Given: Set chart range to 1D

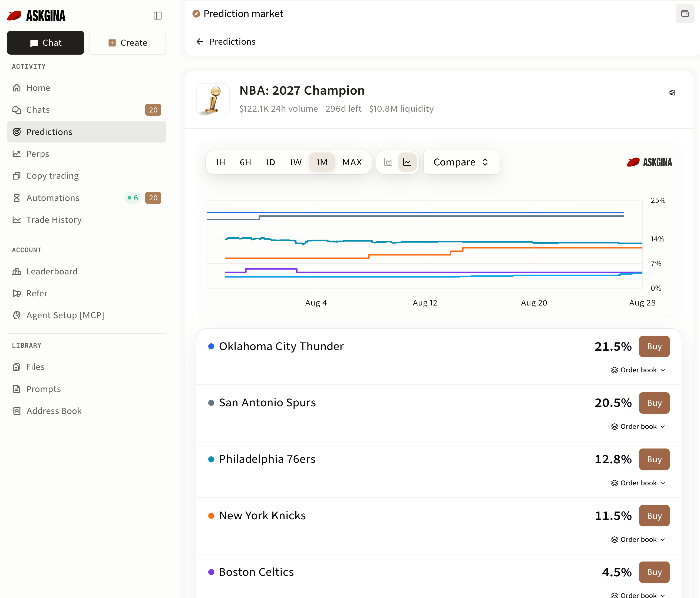Looking at the screenshot, I should point(270,162).
